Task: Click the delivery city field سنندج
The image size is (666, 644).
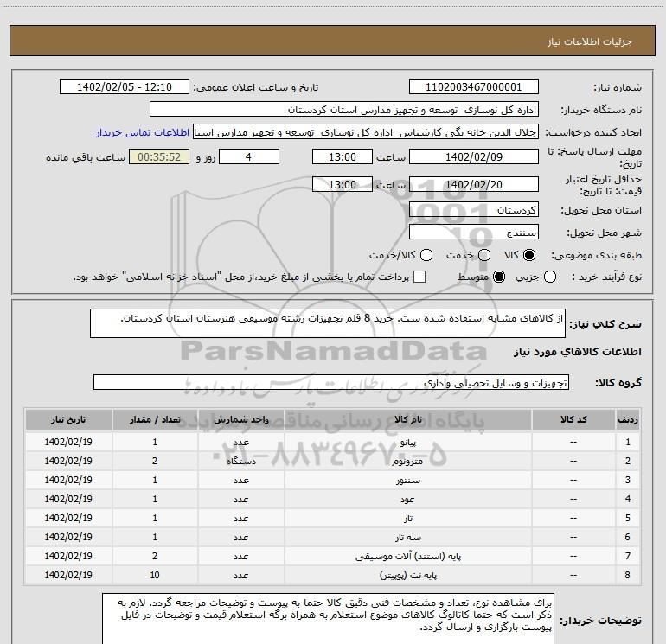Action: pos(474,233)
